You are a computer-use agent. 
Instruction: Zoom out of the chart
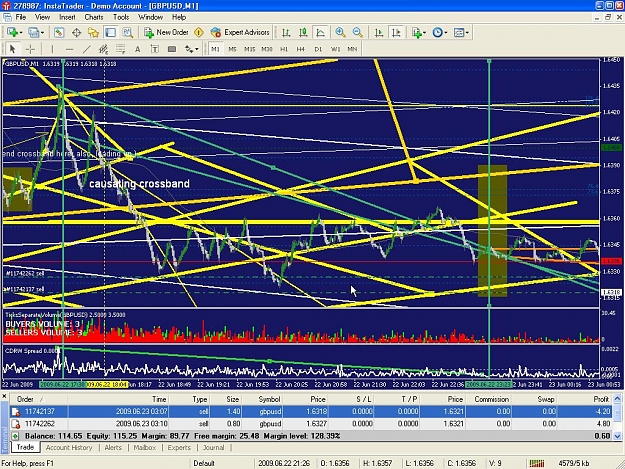[x=358, y=32]
